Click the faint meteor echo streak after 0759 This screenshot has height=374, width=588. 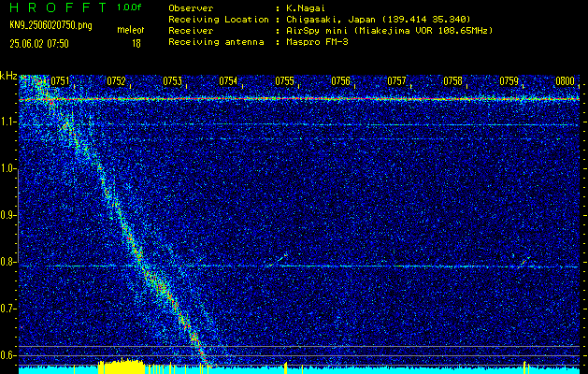click(523, 261)
